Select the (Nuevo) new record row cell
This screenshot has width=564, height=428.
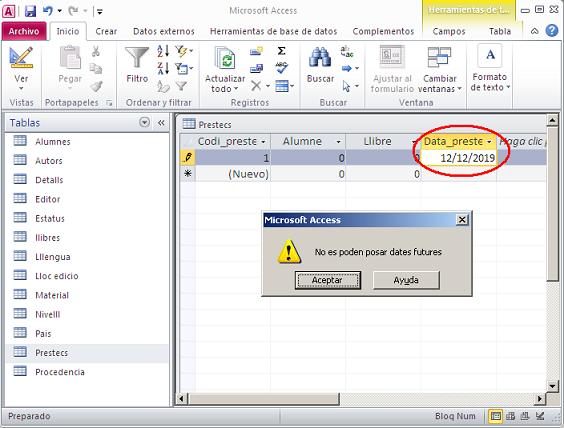233,174
